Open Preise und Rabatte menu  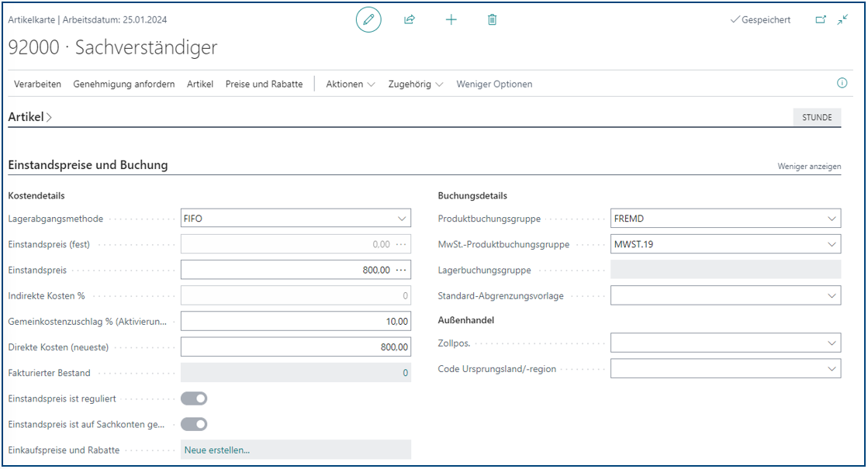(x=264, y=84)
